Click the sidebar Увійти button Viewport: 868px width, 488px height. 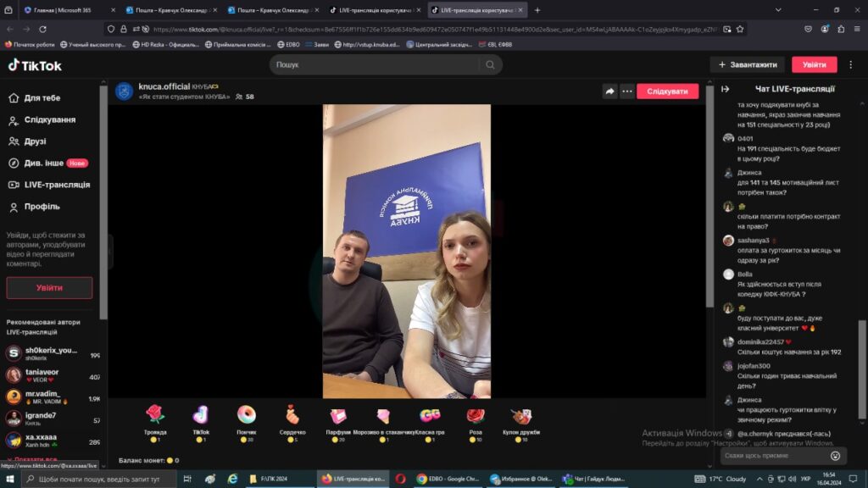(49, 288)
